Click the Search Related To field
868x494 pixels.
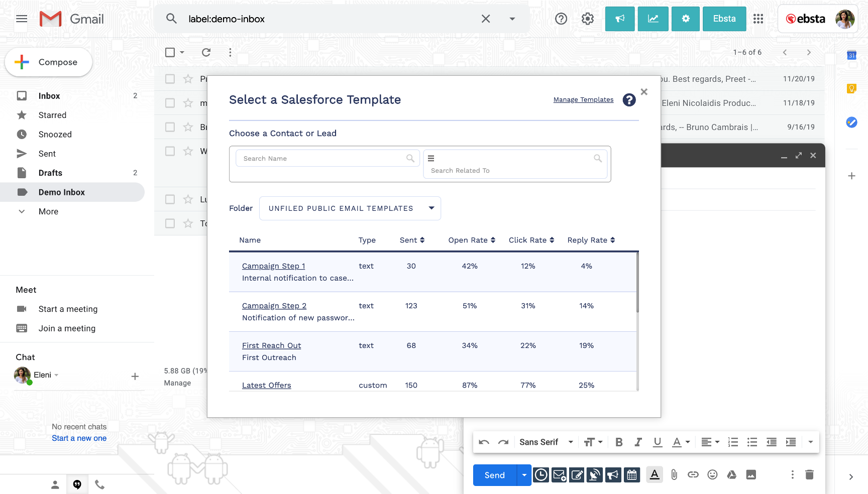515,164
